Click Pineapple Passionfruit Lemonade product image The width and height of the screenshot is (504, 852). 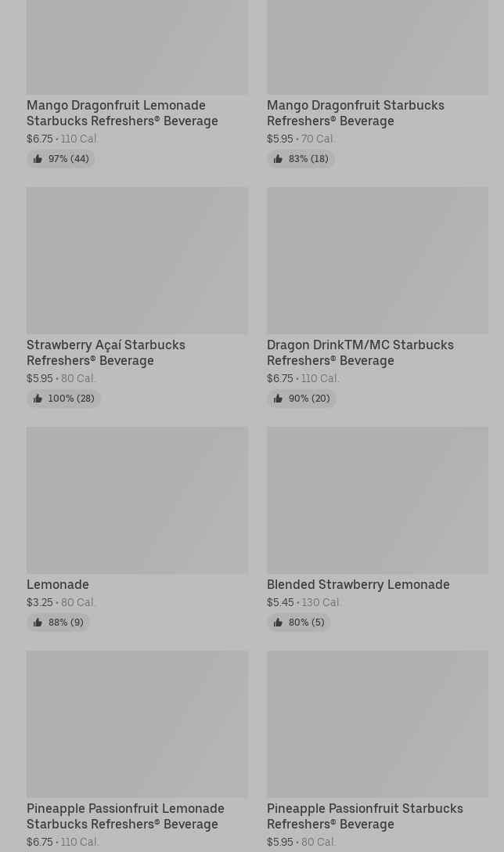click(x=138, y=724)
